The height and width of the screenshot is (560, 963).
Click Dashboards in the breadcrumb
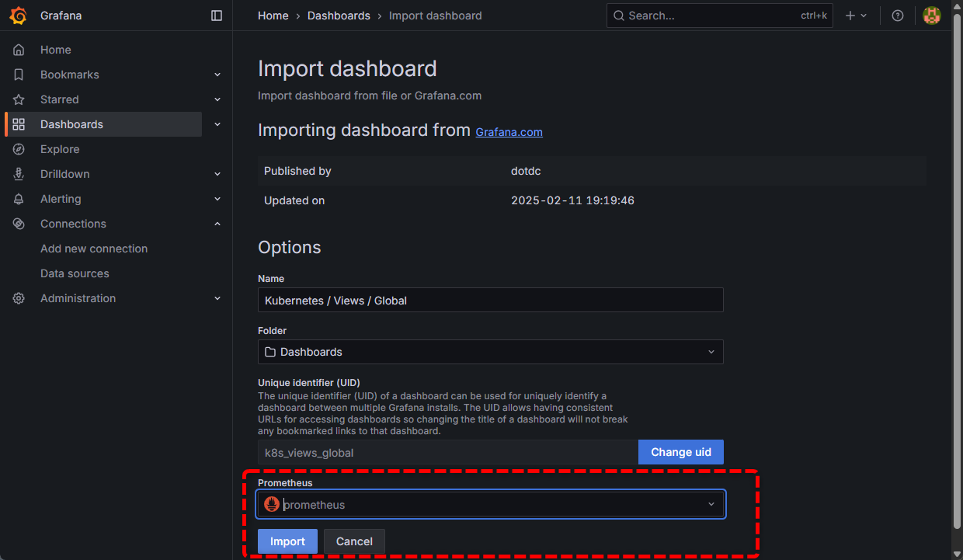(339, 16)
